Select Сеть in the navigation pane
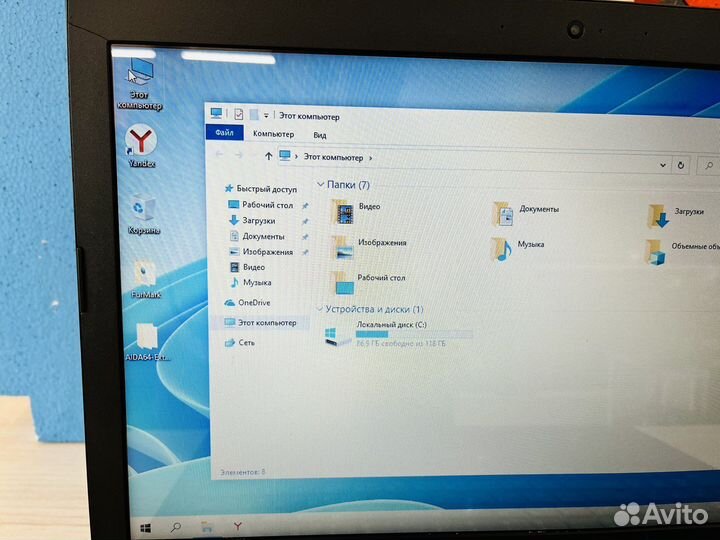 click(x=246, y=342)
